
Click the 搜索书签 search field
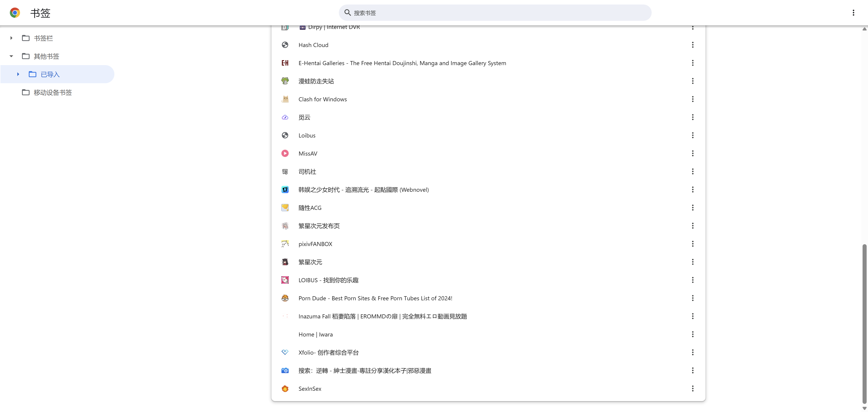click(495, 13)
